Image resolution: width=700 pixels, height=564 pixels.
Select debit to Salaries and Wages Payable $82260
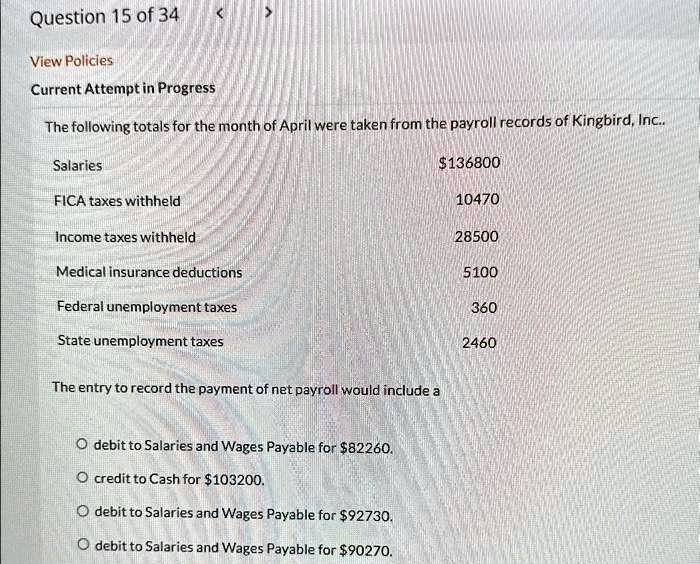[x=81, y=446]
